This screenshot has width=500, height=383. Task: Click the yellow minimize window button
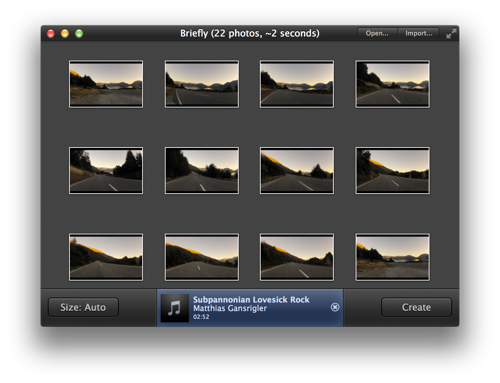65,33
